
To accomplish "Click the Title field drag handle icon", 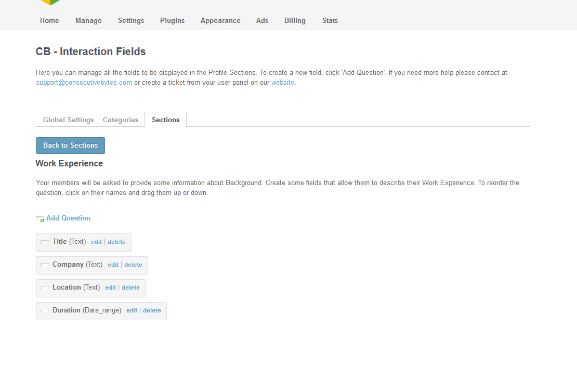I will 45,242.
